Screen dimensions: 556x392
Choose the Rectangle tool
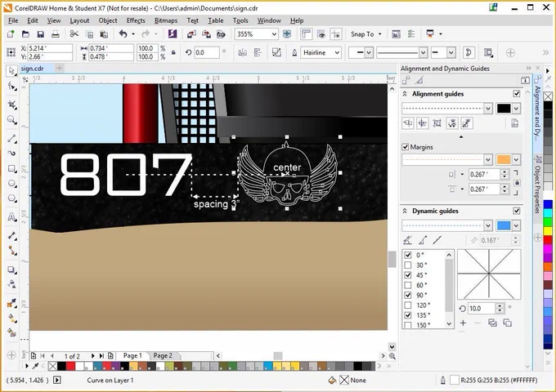point(11,168)
